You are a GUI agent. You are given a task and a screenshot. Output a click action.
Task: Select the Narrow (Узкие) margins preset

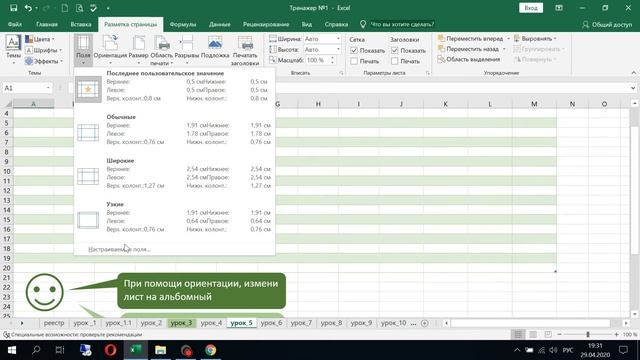pos(174,217)
